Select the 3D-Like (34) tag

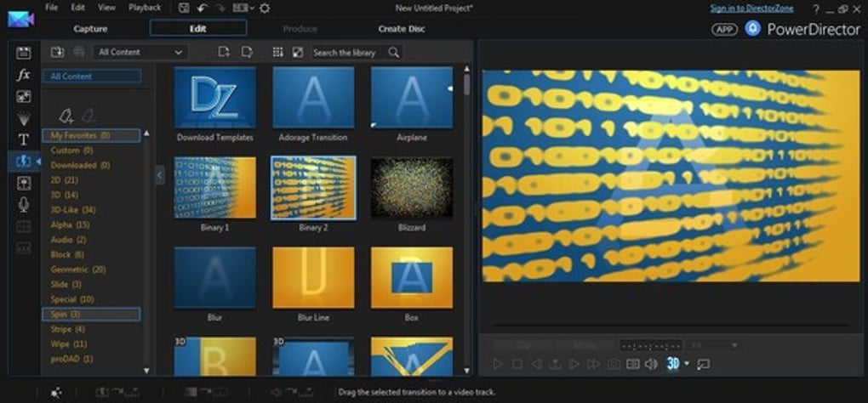pos(73,210)
